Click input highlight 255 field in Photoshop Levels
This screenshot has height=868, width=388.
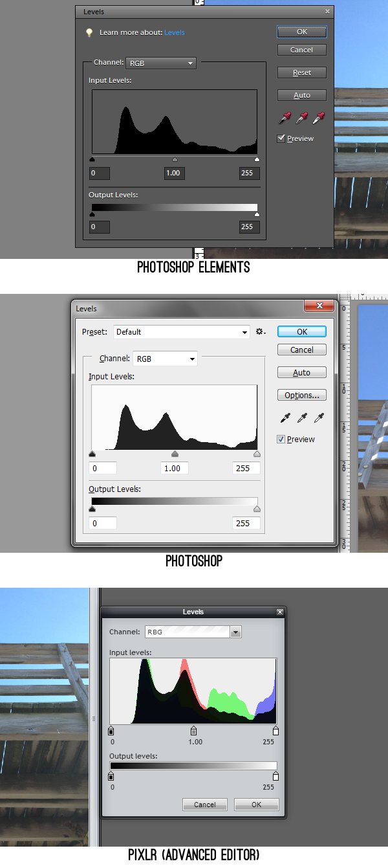(246, 468)
